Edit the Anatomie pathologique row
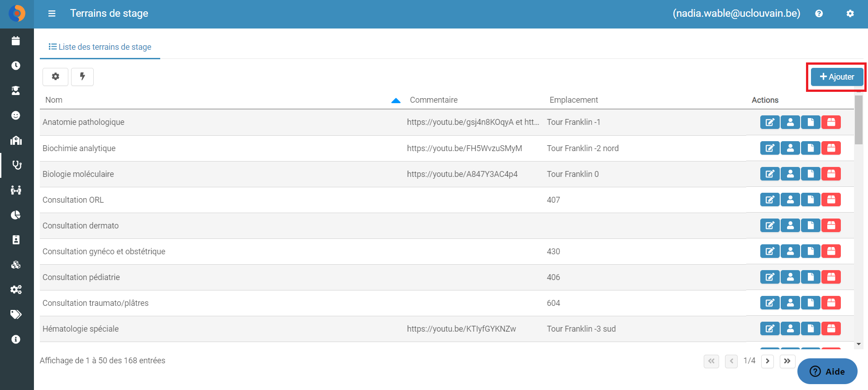 coord(770,122)
